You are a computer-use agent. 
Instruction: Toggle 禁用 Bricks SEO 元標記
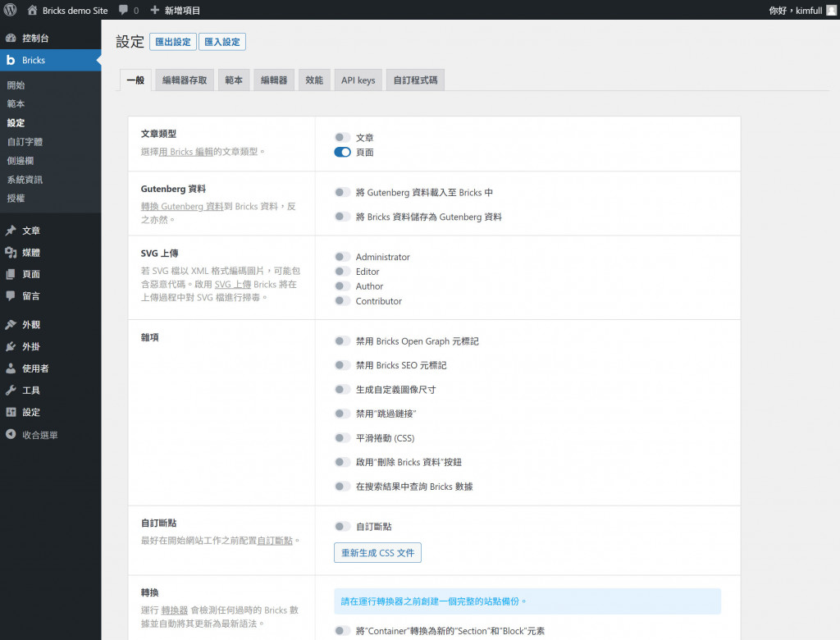coord(342,365)
